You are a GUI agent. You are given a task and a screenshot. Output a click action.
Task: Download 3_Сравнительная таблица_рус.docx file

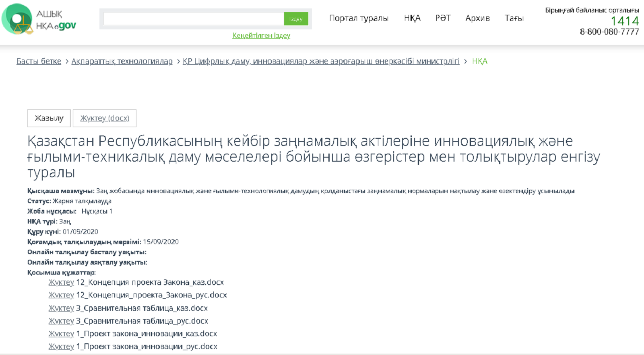pos(61,321)
